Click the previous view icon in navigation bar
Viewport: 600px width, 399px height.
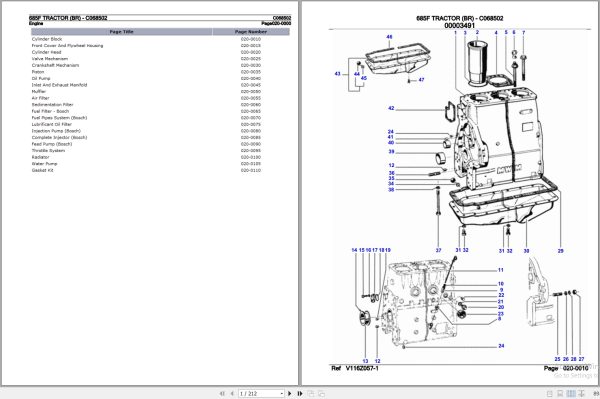(311, 393)
